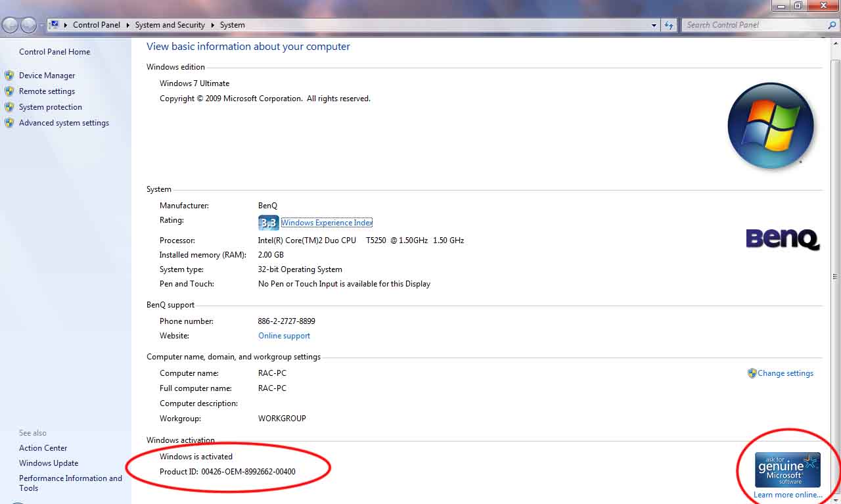Click the refresh icon beside the address bar
Viewport: 841px width, 504px height.
point(669,25)
